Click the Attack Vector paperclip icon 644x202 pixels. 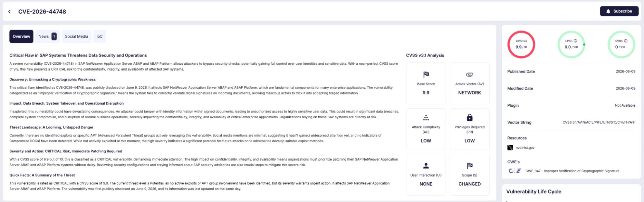click(x=469, y=74)
